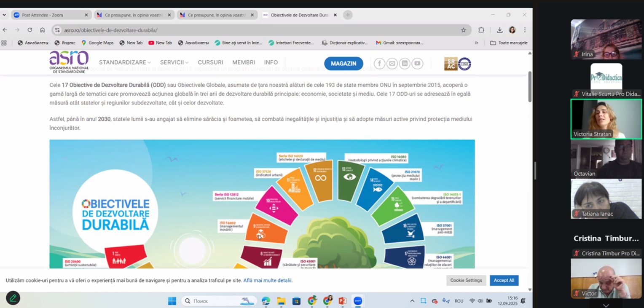
Task: Bookmark this page with the star icon
Action: coord(463,30)
